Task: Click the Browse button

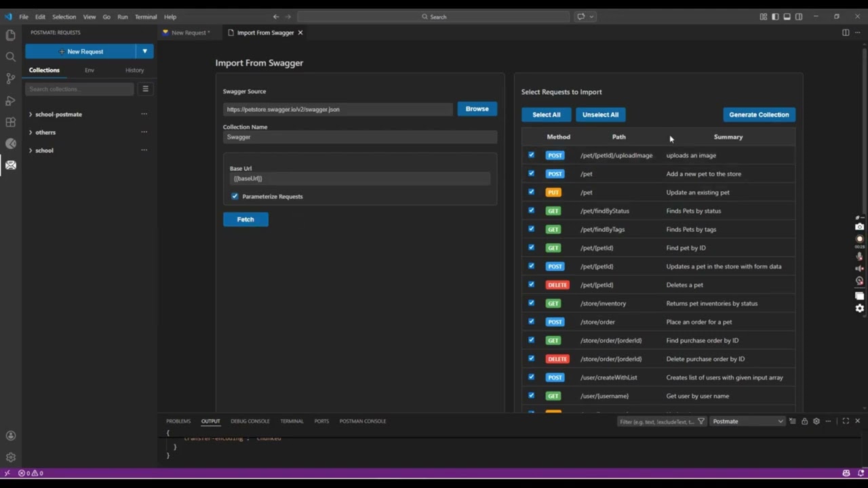Action: [x=477, y=108]
